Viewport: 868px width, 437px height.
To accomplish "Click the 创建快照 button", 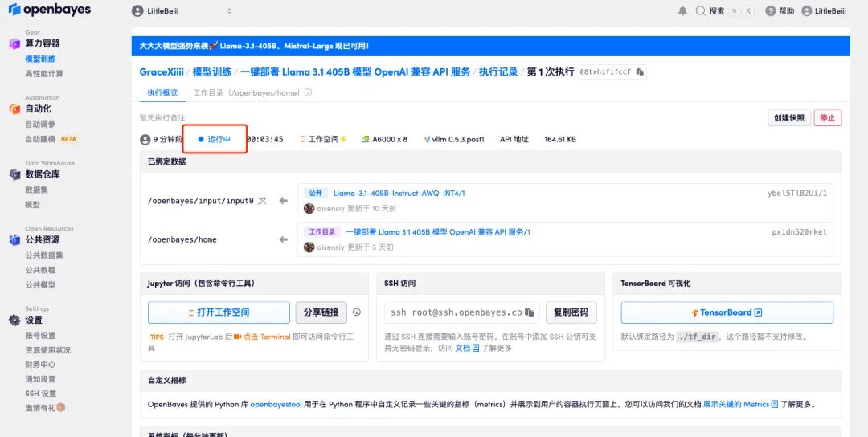I will point(789,118).
